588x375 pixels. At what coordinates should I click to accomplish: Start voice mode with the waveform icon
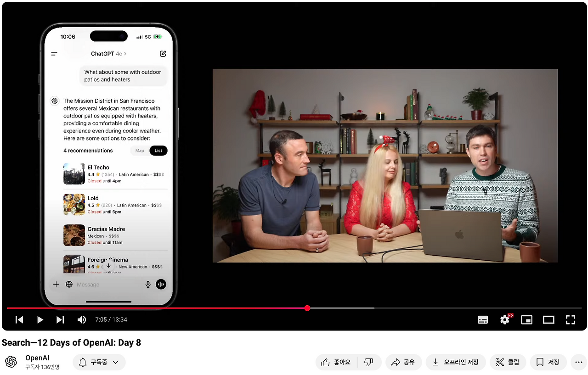click(161, 285)
